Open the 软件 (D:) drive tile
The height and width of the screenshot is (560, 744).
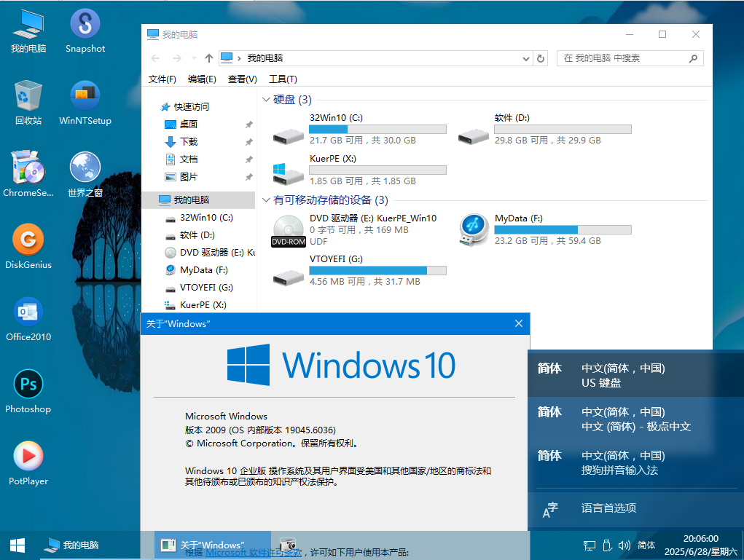click(x=545, y=129)
